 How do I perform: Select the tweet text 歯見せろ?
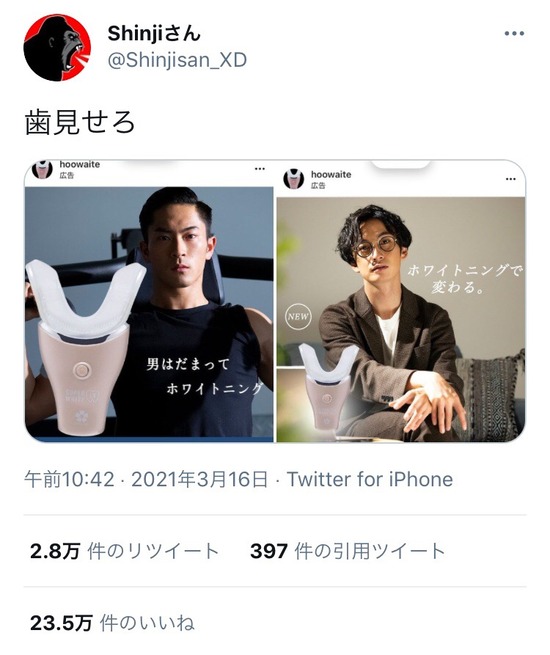click(x=79, y=123)
